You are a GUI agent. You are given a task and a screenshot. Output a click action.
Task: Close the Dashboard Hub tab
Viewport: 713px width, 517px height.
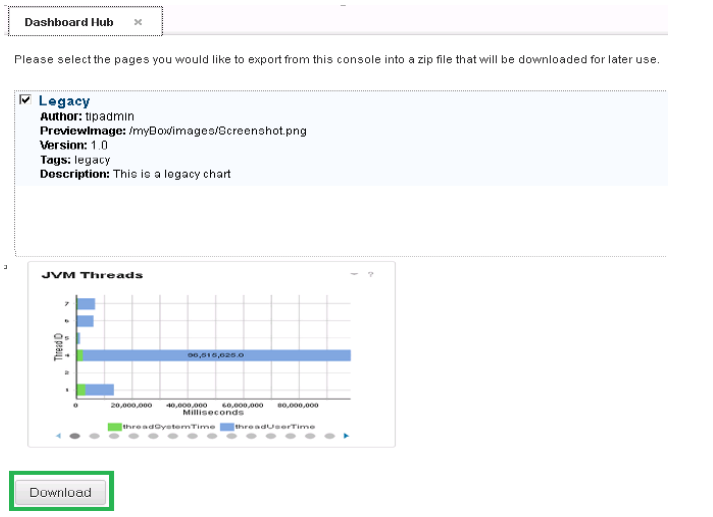[138, 22]
